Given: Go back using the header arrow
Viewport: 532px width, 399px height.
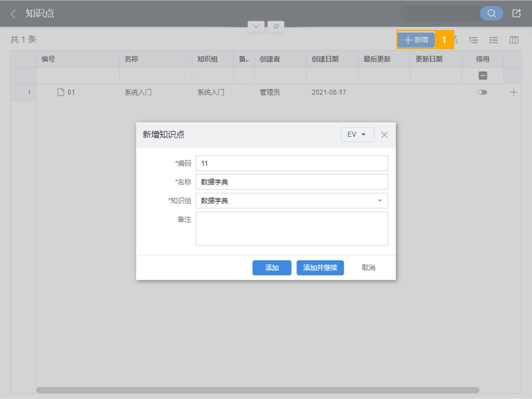Looking at the screenshot, I should click(13, 13).
